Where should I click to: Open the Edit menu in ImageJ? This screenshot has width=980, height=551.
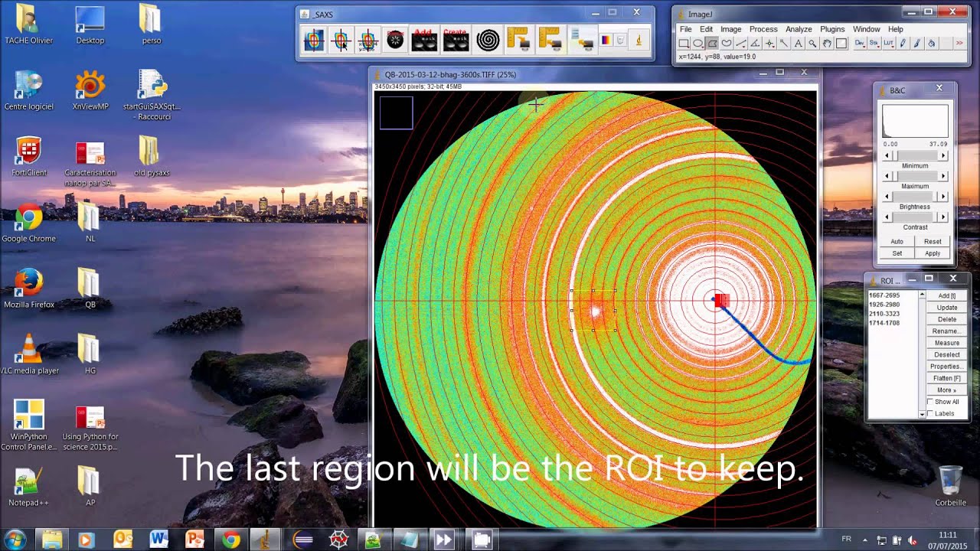point(706,29)
